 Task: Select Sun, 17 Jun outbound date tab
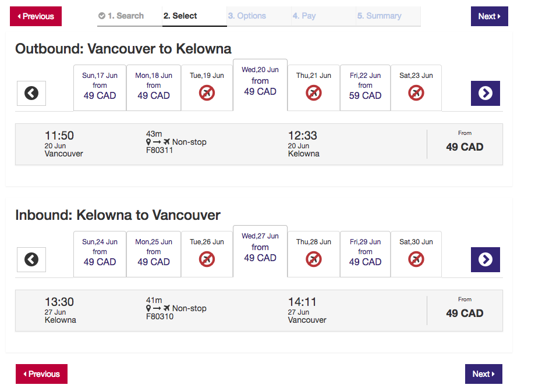[x=100, y=88]
